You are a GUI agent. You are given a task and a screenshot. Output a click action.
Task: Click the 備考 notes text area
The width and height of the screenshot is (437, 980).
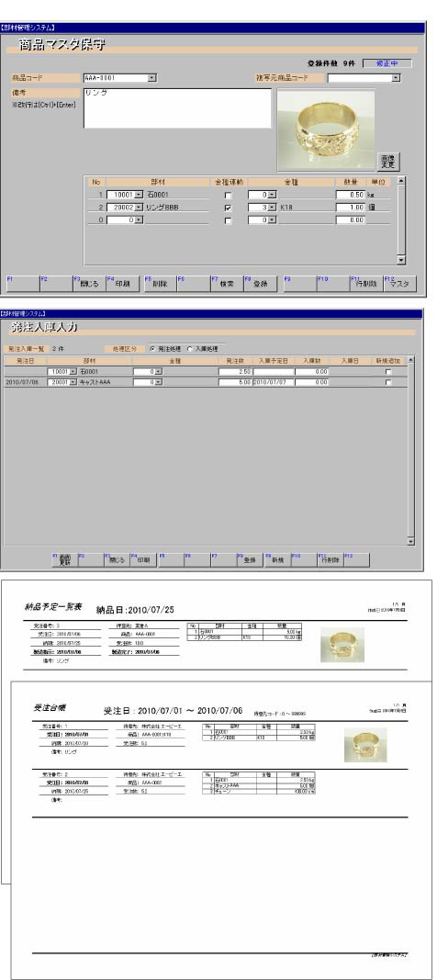click(177, 108)
